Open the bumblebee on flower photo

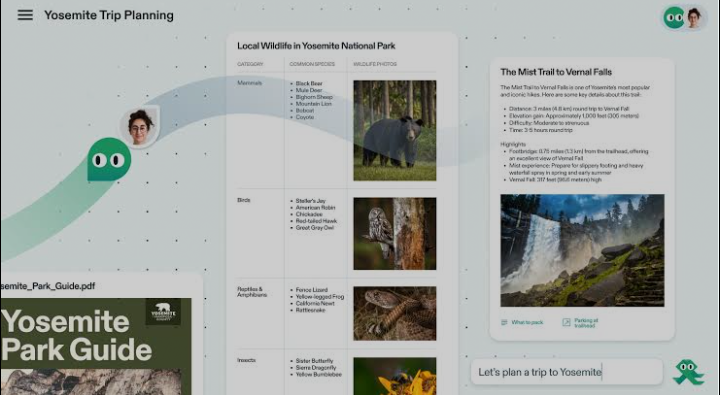[394, 376]
